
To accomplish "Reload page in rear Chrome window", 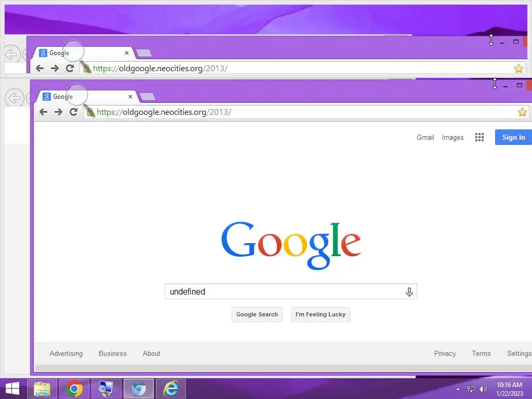I will click(70, 68).
